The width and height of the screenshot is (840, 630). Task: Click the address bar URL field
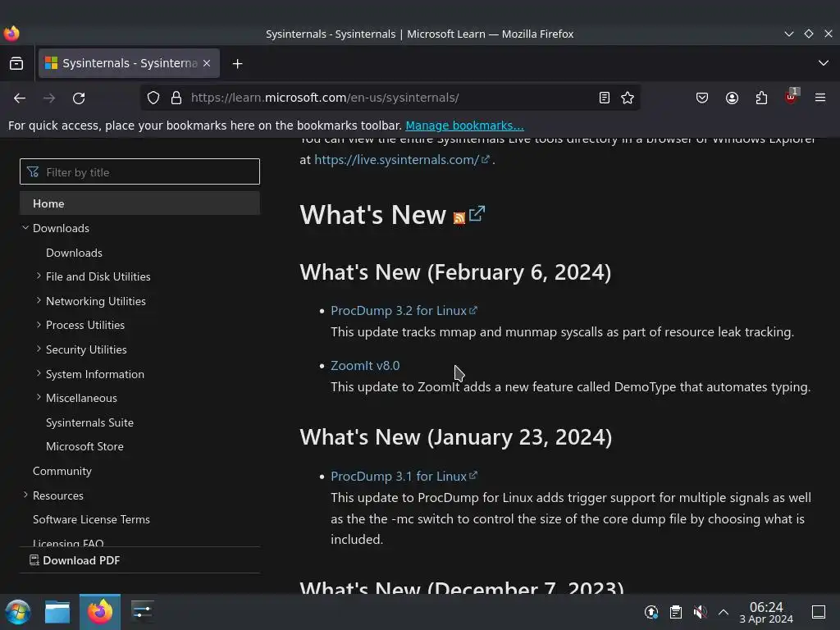(389, 98)
